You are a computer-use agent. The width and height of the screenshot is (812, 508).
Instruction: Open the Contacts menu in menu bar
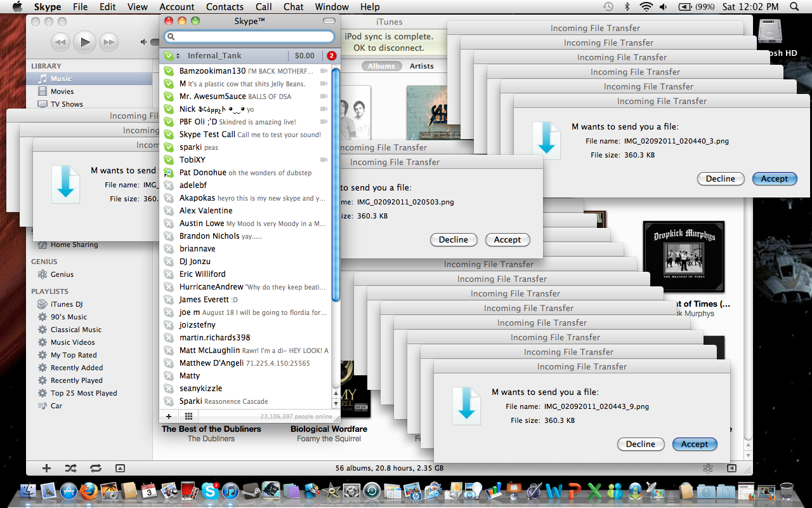[225, 7]
